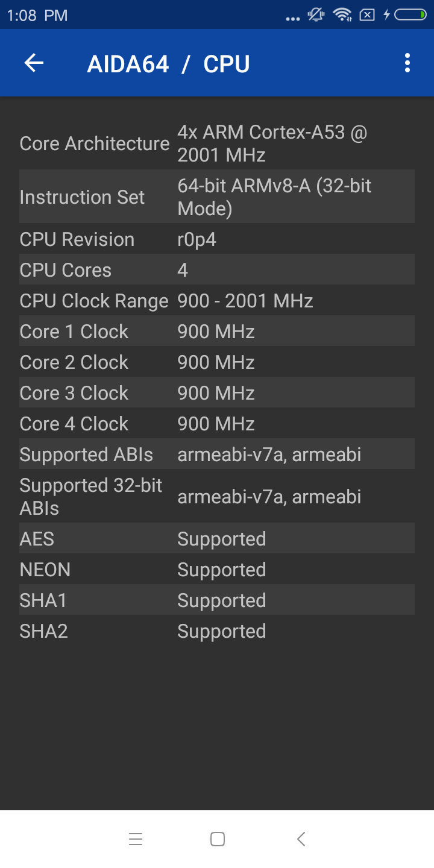Viewport: 434px width, 868px height.
Task: Tap the back arrow in the header
Action: [x=34, y=63]
